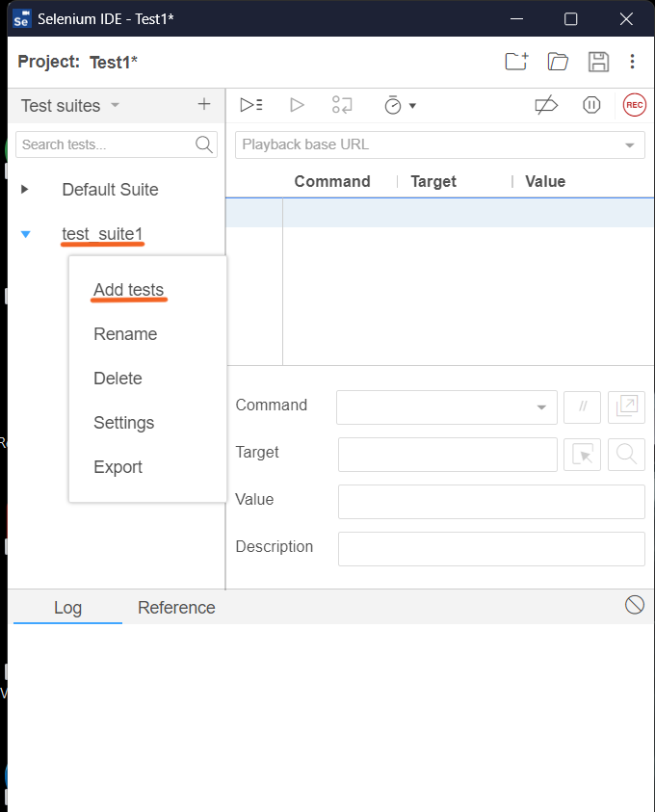Toggle pause on exceptions
Viewport: 655px width, 812px height.
coord(591,105)
